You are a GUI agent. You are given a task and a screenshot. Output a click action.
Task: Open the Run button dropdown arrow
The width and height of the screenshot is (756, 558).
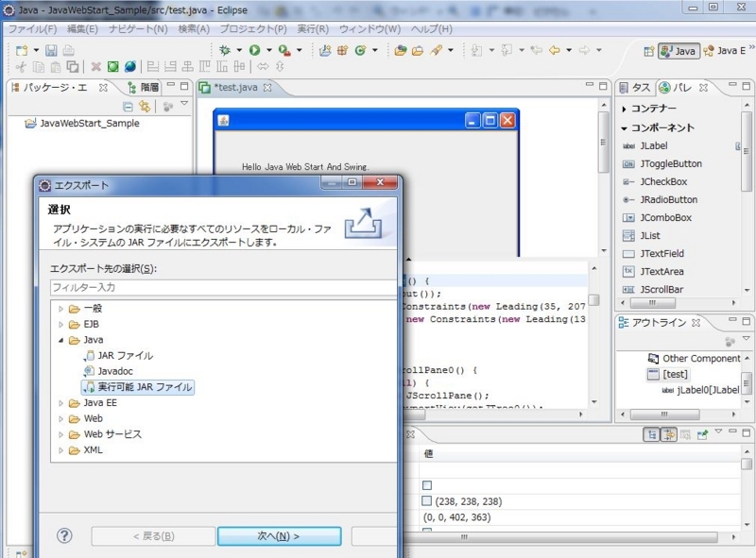269,50
